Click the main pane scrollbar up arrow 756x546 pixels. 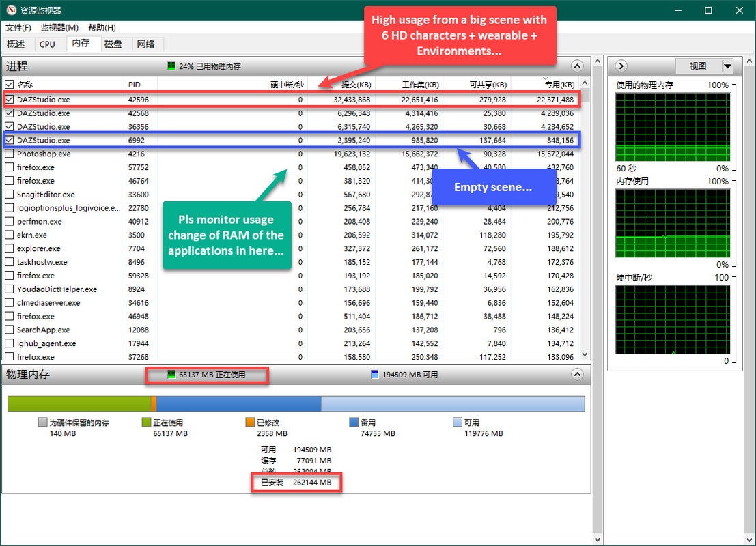pyautogui.click(x=598, y=61)
